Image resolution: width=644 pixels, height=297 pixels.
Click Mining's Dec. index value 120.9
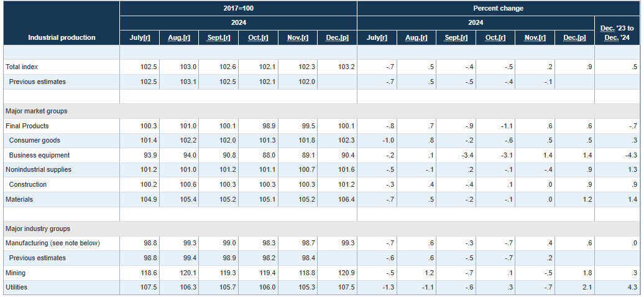click(344, 273)
